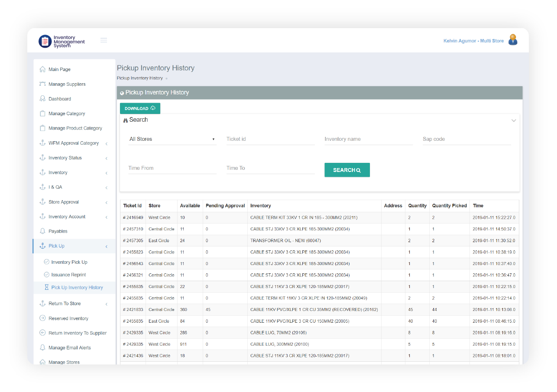This screenshot has width=557, height=392.
Task: Expand the Return To Store submenu
Action: 106,304
